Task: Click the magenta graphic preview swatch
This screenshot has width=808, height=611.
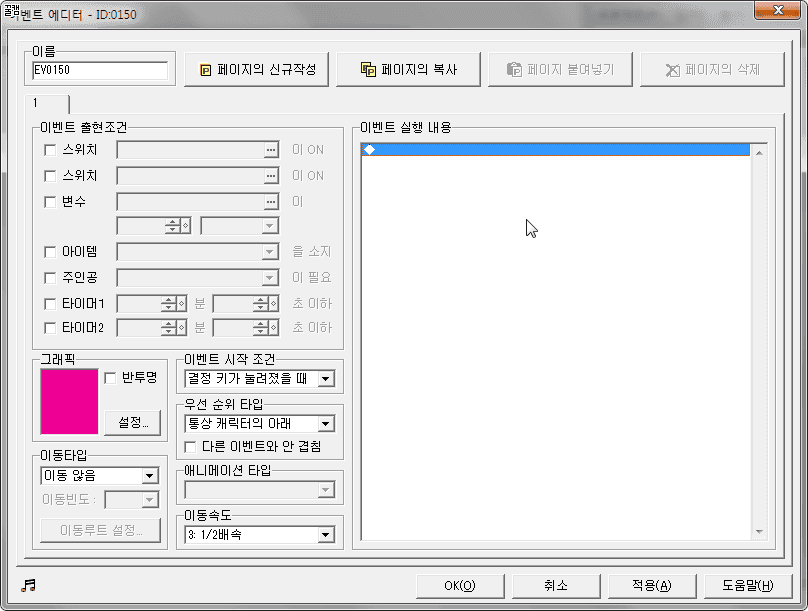Action: [x=69, y=402]
